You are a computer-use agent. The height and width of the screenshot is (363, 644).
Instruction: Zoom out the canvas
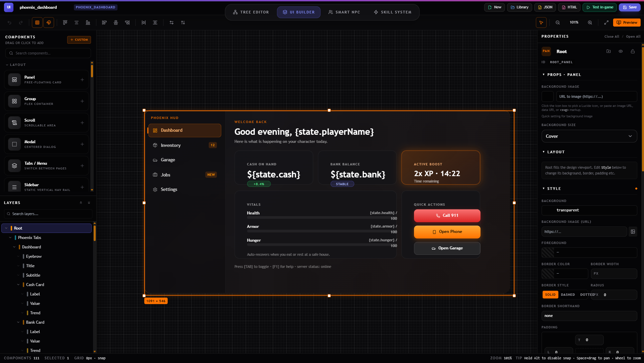tap(558, 23)
